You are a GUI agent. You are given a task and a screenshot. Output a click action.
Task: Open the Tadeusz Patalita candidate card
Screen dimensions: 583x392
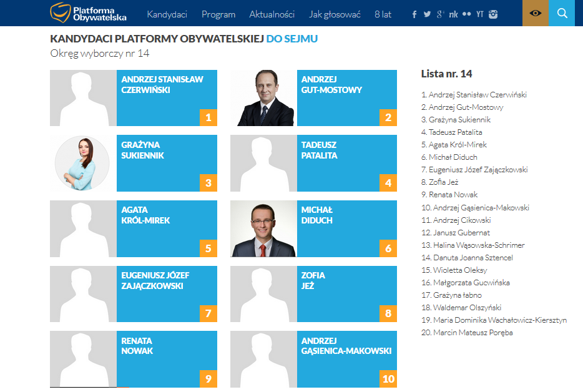pyautogui.click(x=313, y=163)
